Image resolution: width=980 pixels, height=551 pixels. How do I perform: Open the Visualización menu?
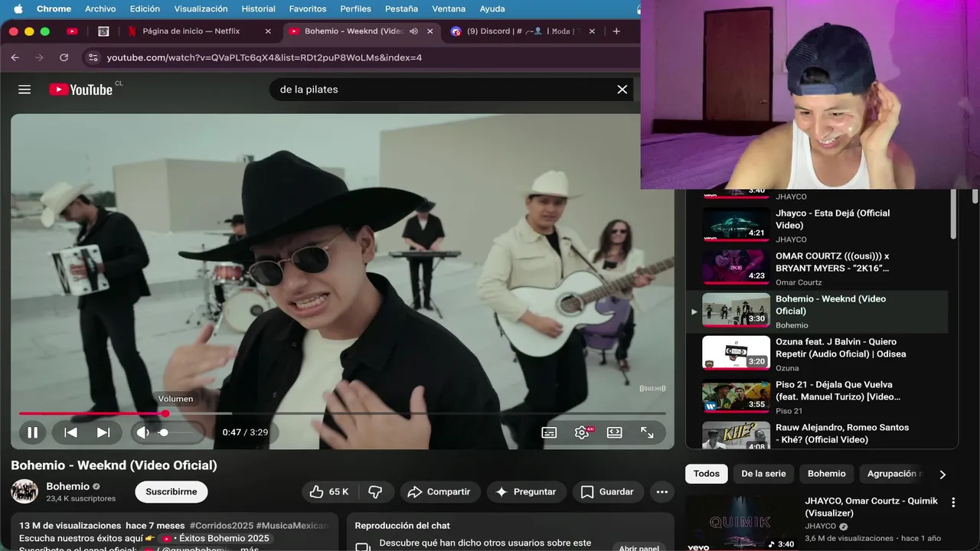pos(201,9)
